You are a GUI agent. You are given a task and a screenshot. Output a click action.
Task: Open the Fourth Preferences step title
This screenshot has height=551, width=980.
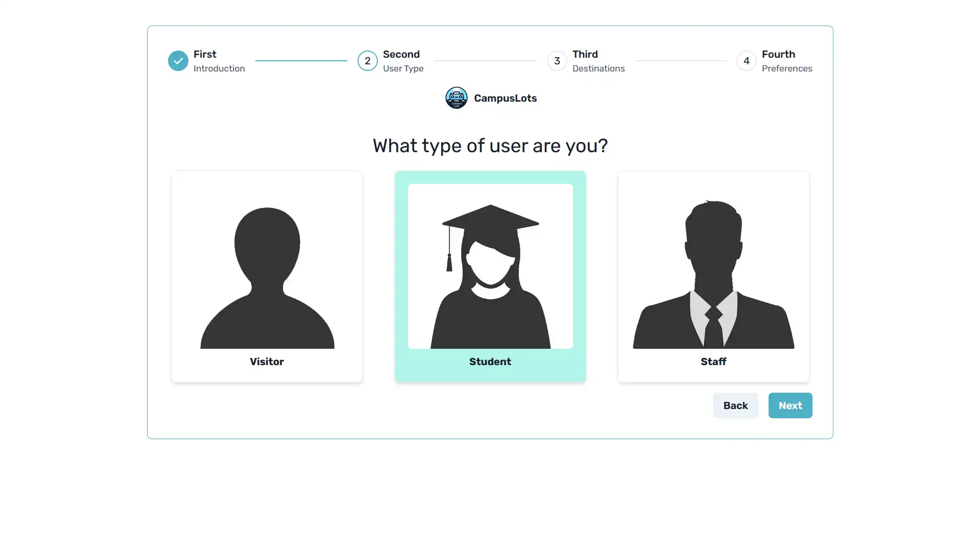tap(778, 54)
